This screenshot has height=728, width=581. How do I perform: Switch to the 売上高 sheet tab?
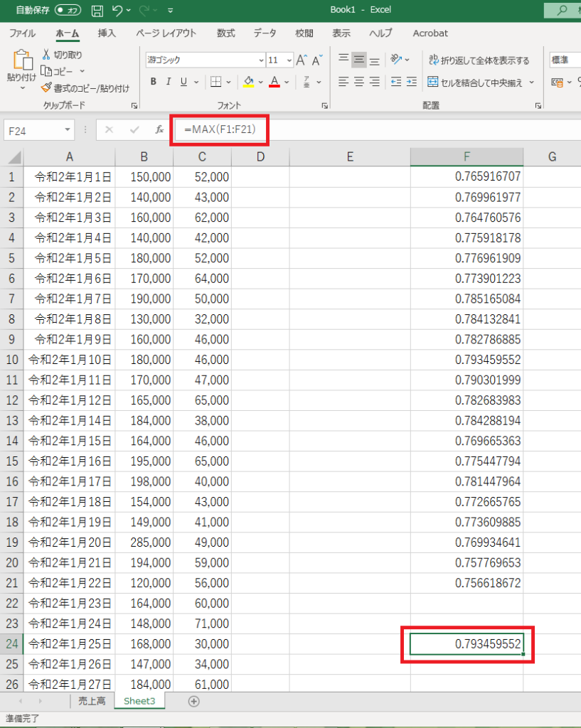(x=92, y=701)
